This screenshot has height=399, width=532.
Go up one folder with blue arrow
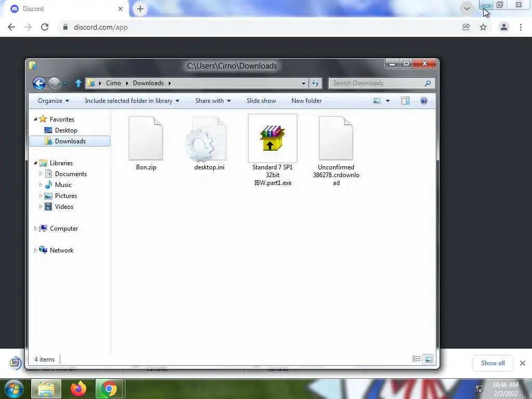(78, 83)
